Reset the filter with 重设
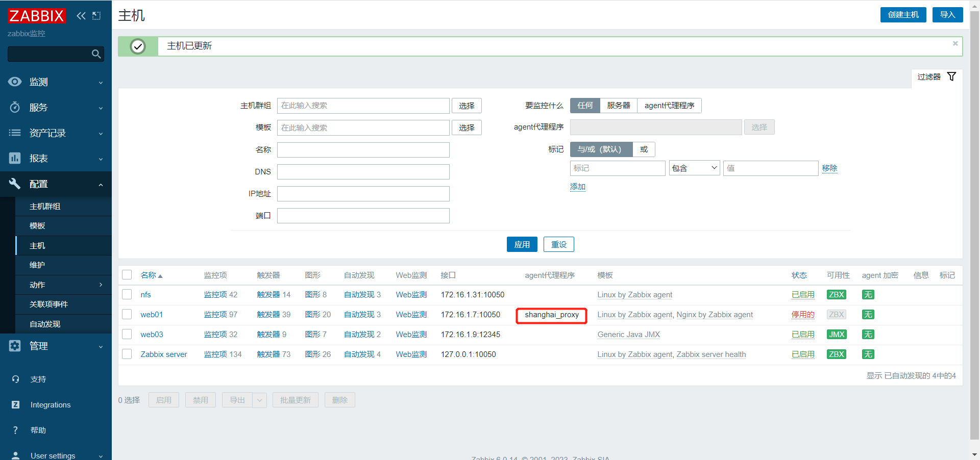This screenshot has width=980, height=460. 558,244
